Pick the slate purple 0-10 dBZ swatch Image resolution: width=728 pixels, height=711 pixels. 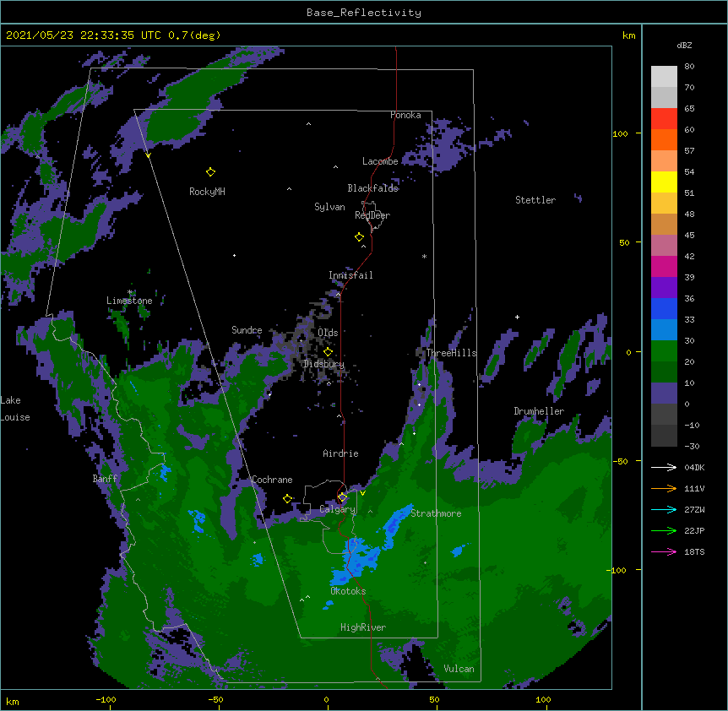click(x=664, y=393)
